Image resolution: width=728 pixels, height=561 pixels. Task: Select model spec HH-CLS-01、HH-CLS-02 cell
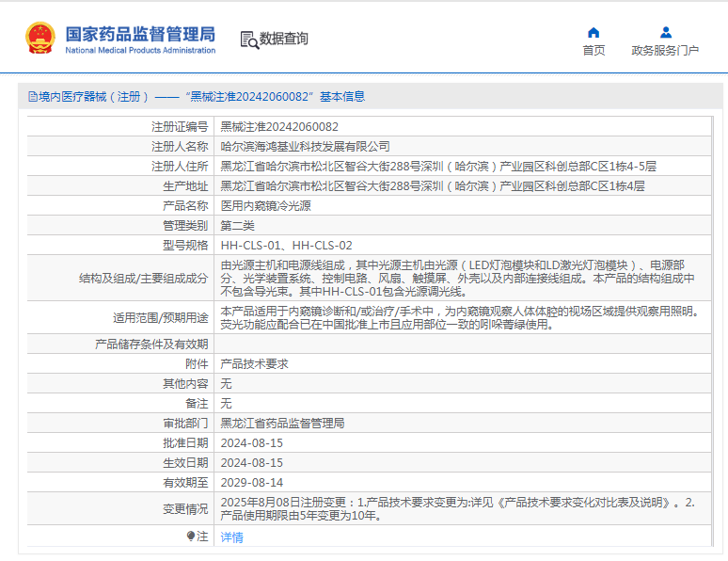pyautogui.click(x=286, y=245)
